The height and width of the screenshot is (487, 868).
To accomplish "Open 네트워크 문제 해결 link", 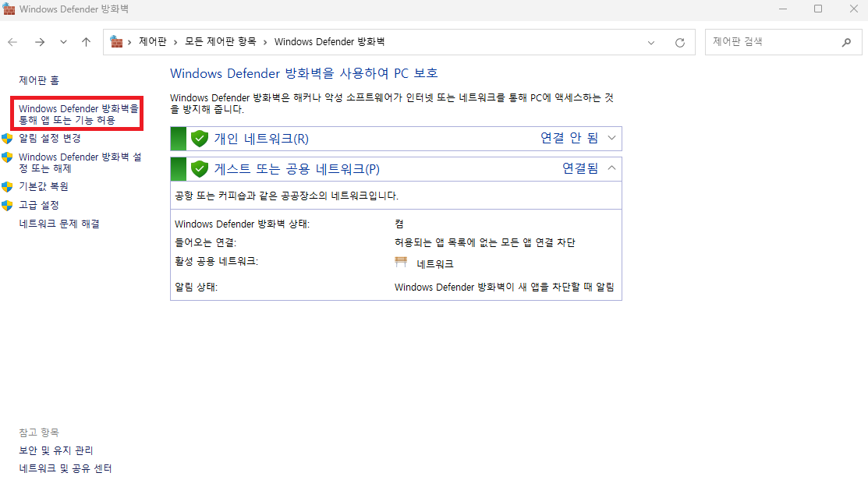I will coord(59,224).
